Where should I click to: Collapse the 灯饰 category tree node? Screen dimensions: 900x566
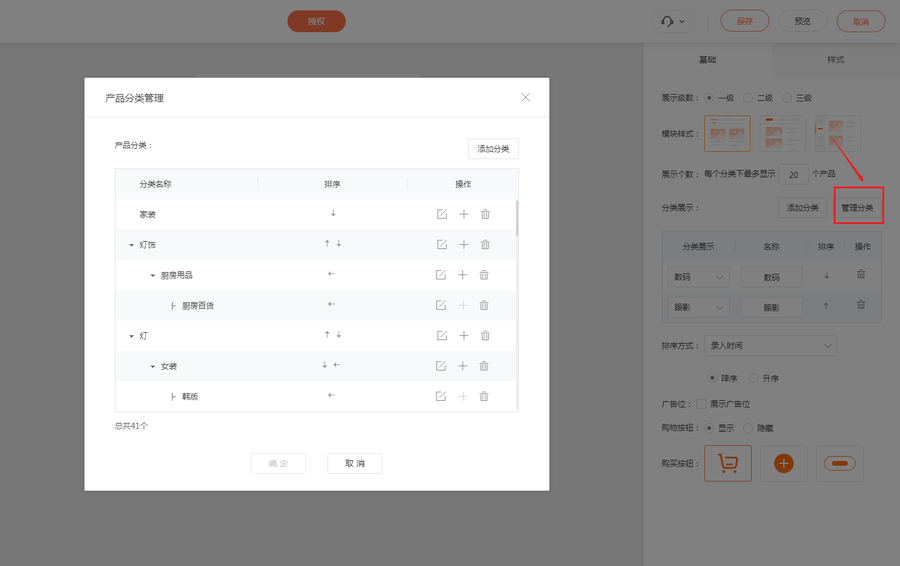131,245
